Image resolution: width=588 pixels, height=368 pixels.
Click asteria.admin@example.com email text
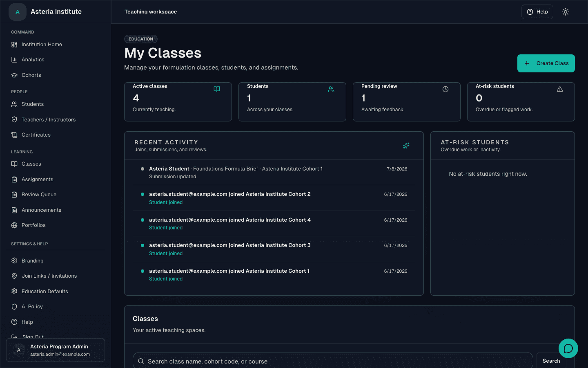[x=60, y=354]
